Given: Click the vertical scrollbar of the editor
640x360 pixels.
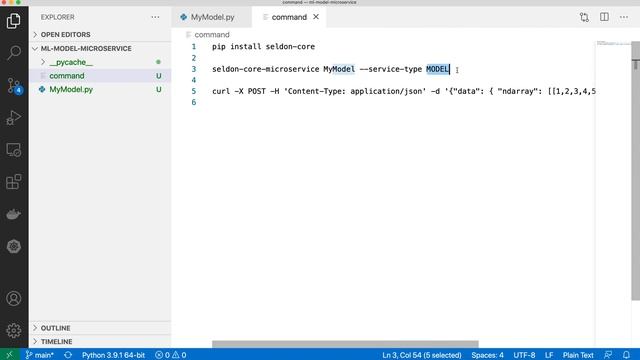Looking at the screenshot, I should tap(636, 171).
